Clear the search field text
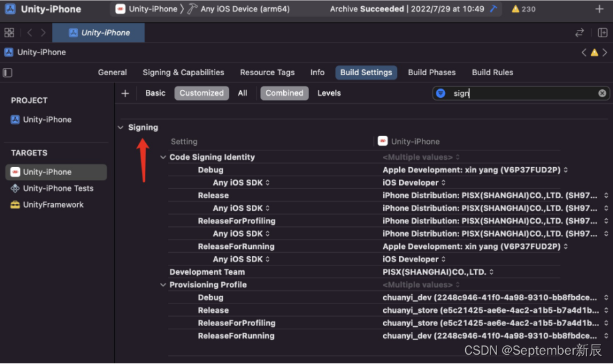This screenshot has height=364, width=613. click(602, 93)
